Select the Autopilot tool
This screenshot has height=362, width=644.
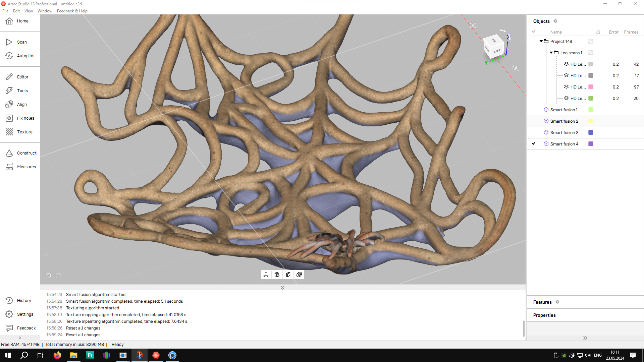(25, 55)
